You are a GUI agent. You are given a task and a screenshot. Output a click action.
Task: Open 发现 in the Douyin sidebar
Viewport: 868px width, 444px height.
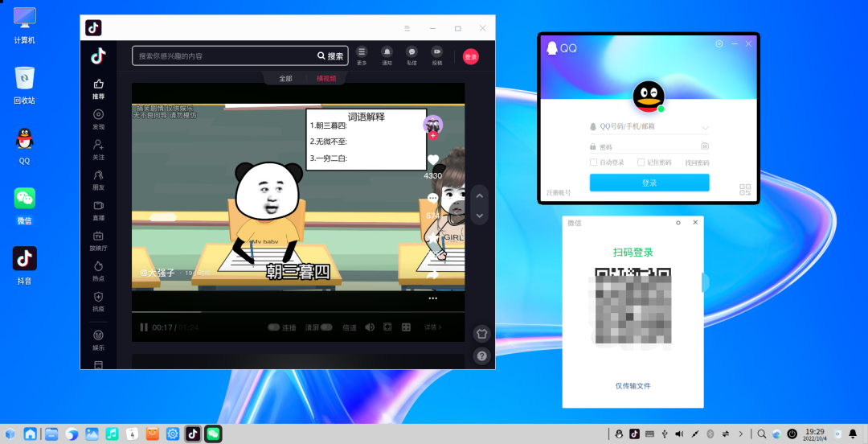[99, 119]
